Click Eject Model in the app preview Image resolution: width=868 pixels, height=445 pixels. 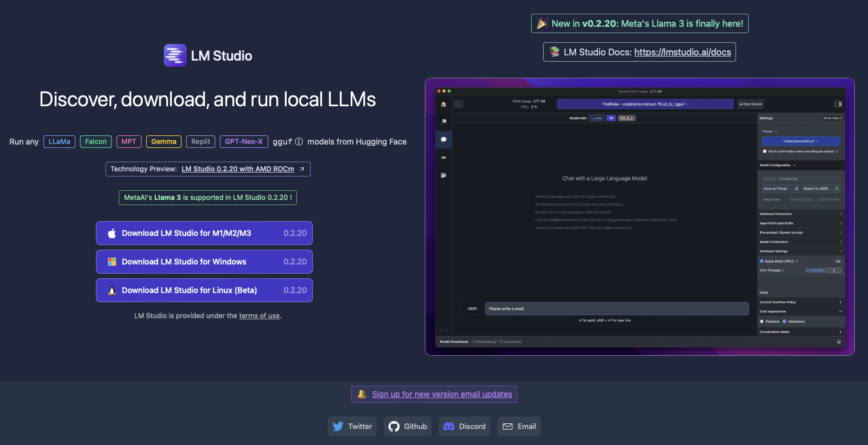[750, 104]
